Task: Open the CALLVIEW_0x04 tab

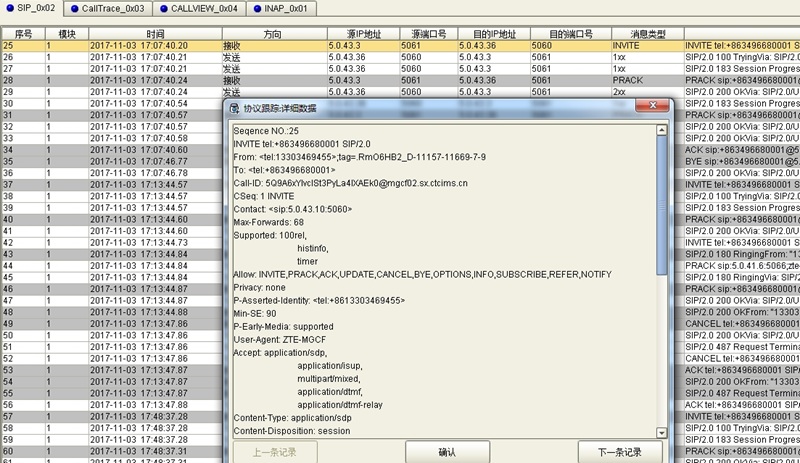Action: 199,9
